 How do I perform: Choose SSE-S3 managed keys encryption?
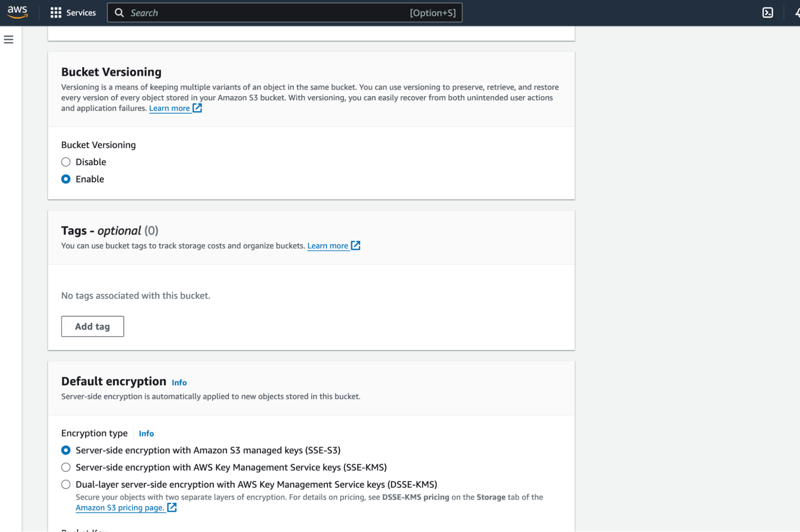tap(66, 450)
